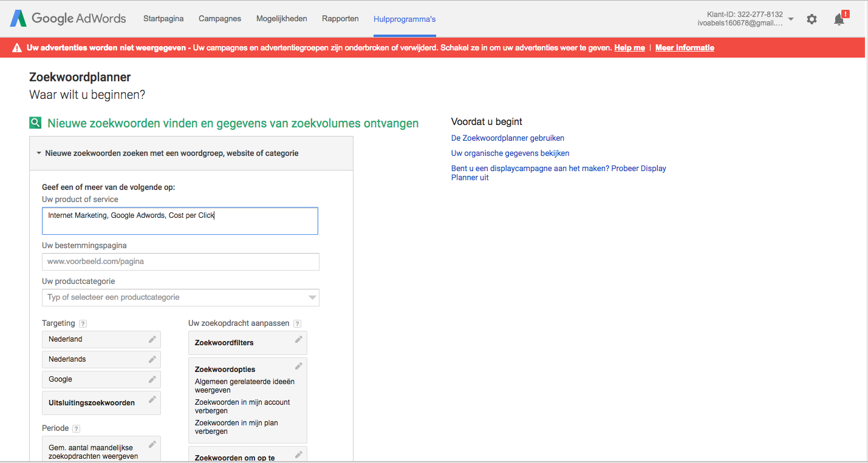Screen dimensions: 868x463
Task: Select the Google network box
Action: pyautogui.click(x=101, y=379)
